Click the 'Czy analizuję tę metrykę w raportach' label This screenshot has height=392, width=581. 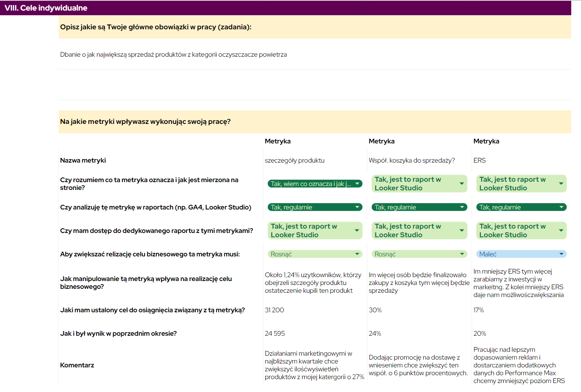[x=156, y=207]
